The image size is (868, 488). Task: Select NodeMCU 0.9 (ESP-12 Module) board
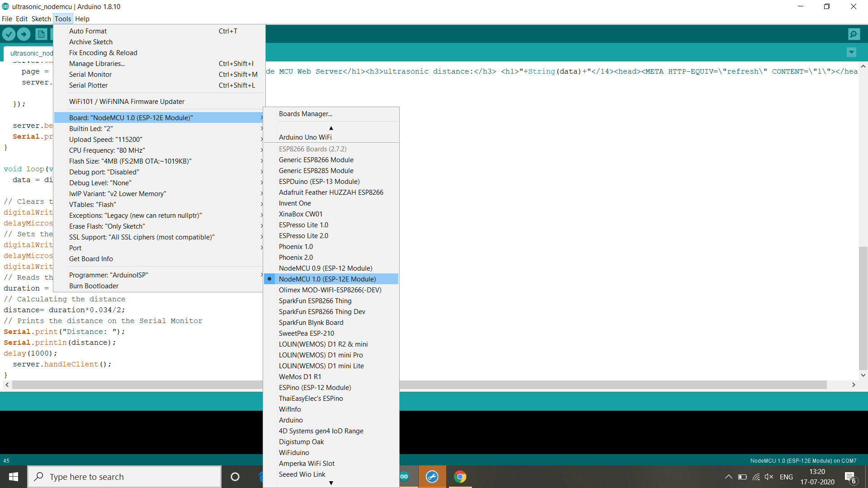(325, 268)
